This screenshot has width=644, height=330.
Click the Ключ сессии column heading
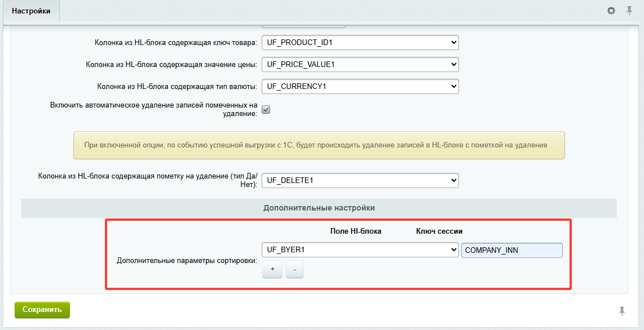coord(439,231)
